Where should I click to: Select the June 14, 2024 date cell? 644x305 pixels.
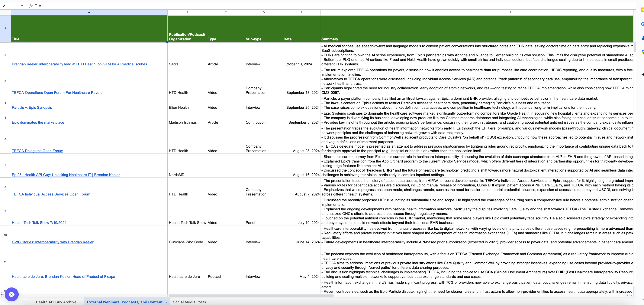tap(301, 235)
